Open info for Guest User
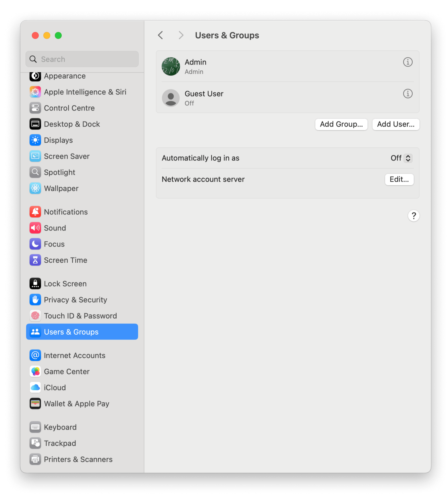 (x=408, y=94)
